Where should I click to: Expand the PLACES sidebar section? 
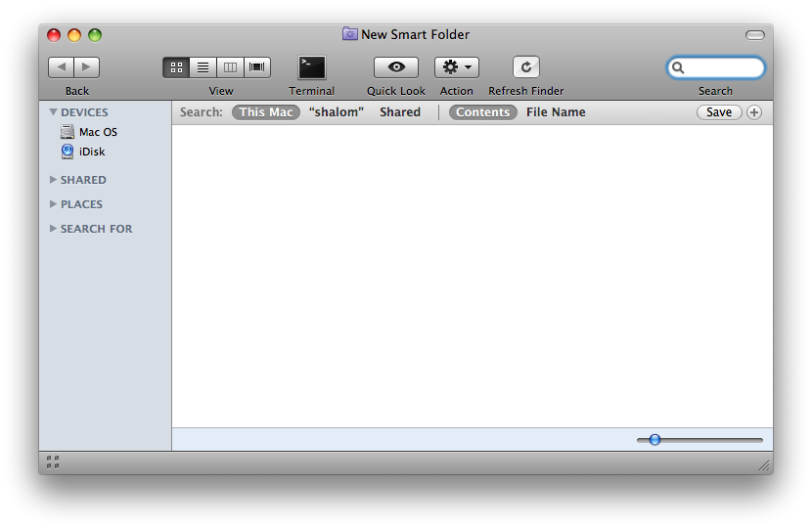pyautogui.click(x=53, y=204)
